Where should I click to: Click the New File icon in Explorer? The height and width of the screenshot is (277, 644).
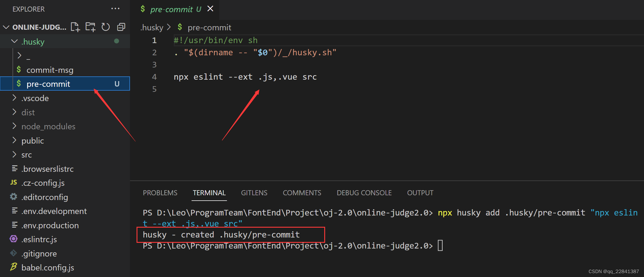75,27
